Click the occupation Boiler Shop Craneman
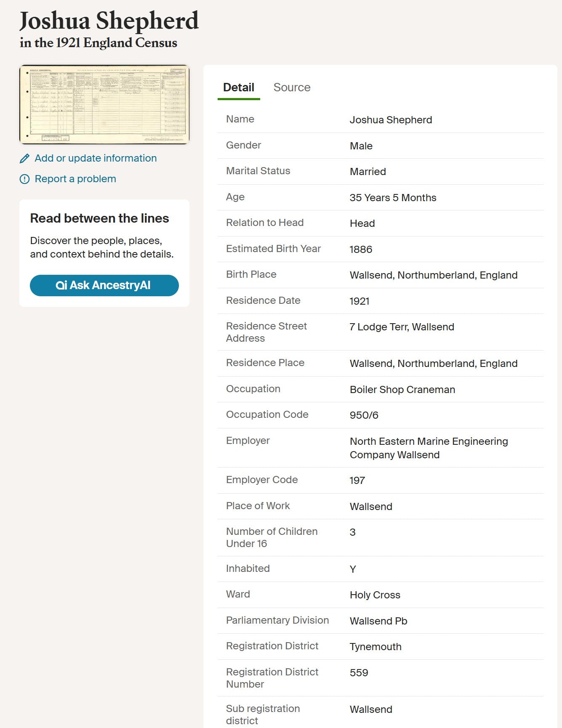Screen dimensions: 562x728 point(402,390)
